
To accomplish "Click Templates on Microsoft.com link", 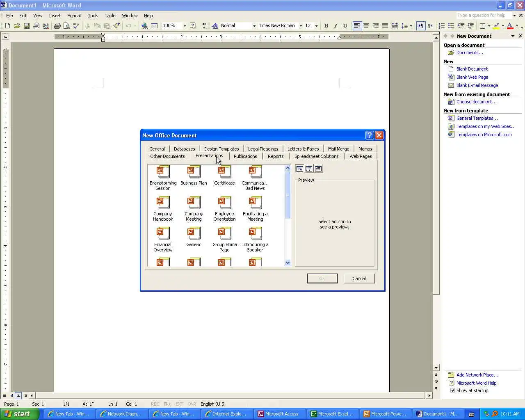I will pyautogui.click(x=484, y=135).
